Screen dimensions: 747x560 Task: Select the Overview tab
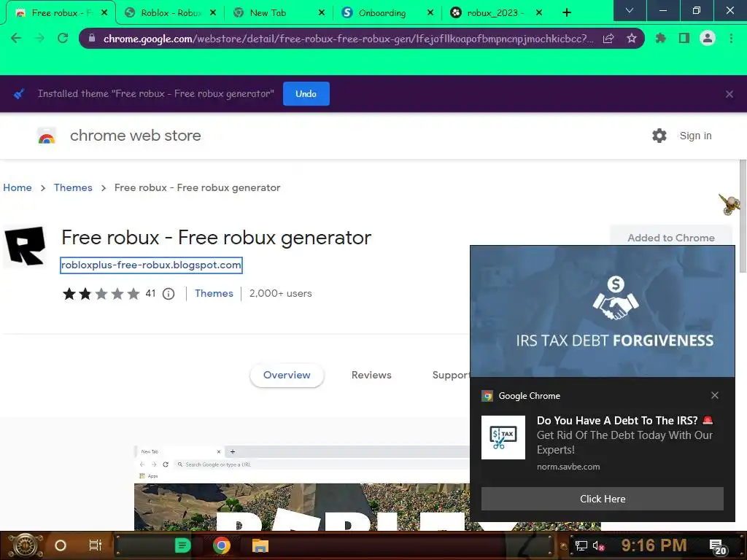287,376
